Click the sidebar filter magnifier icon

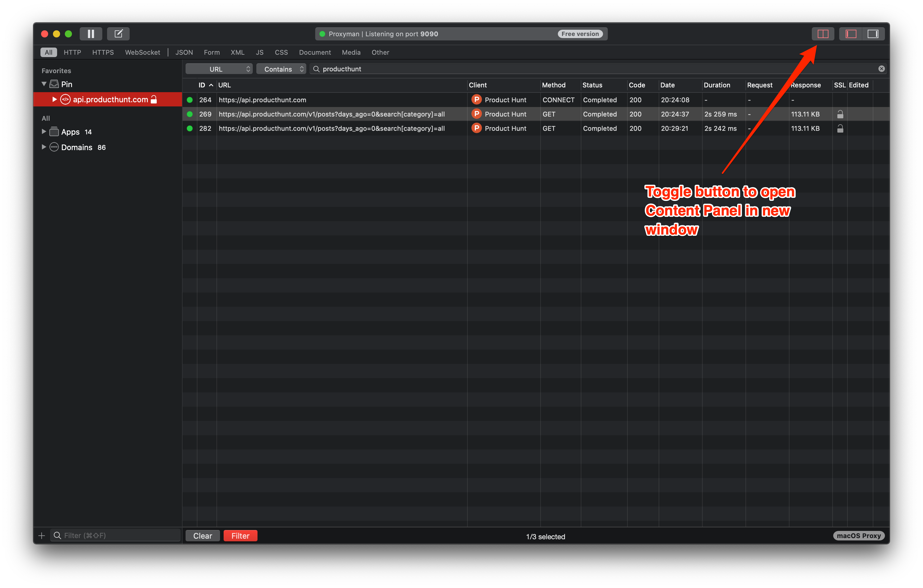tap(57, 535)
